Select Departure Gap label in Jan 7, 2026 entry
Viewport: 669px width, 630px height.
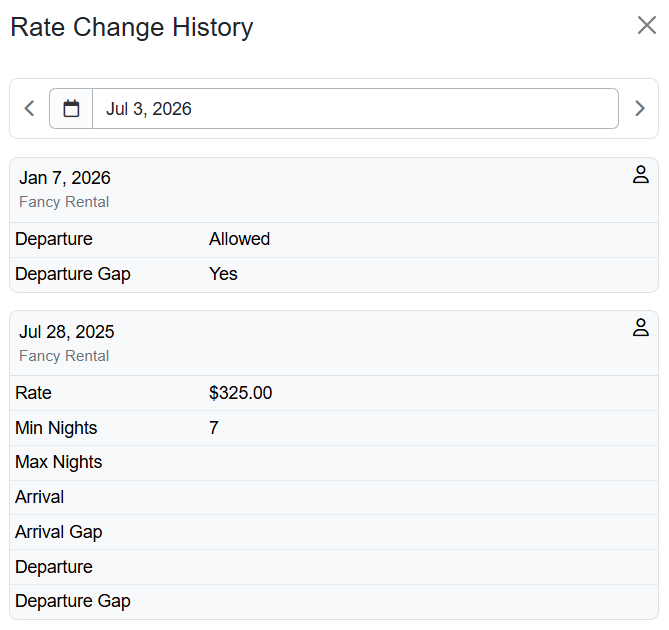(x=73, y=274)
